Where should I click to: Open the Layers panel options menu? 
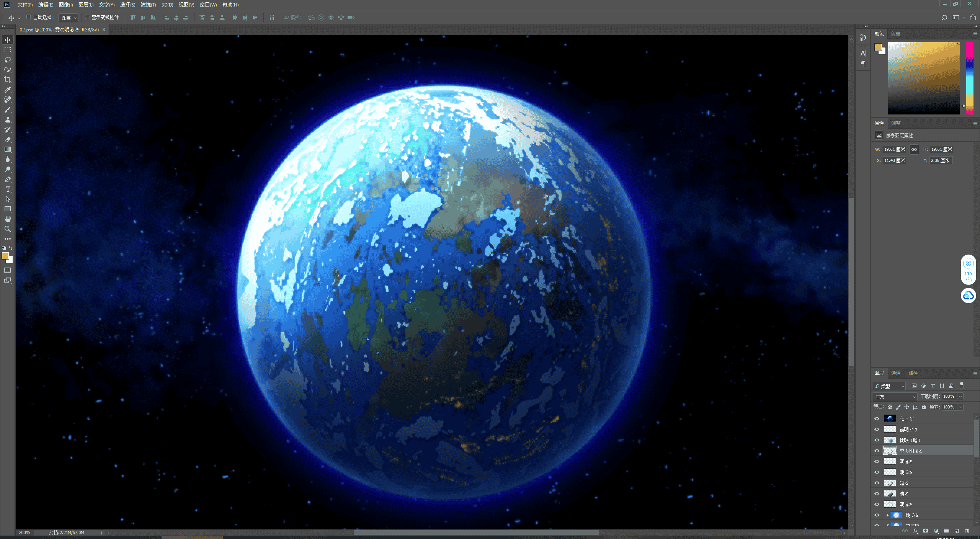click(x=975, y=373)
